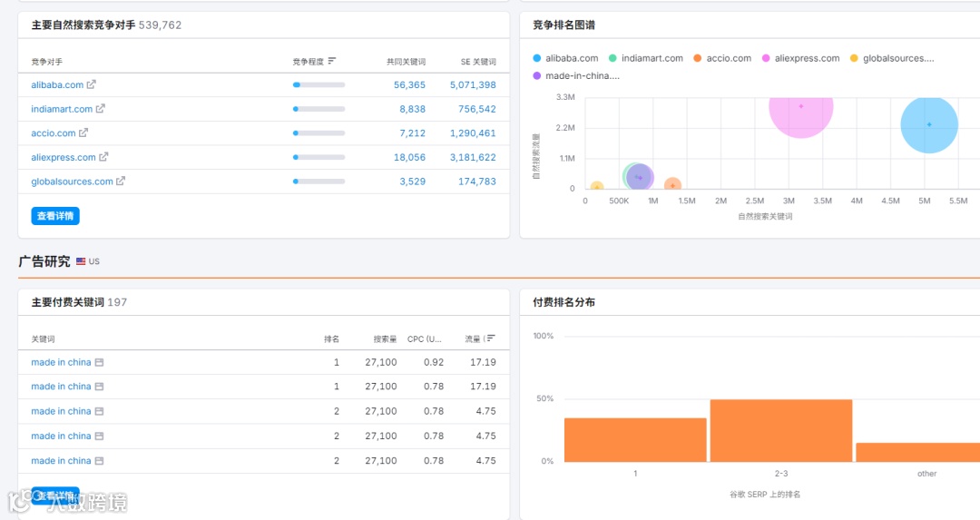Toggle made-in-china legend entry
This screenshot has height=520, width=980.
(576, 75)
